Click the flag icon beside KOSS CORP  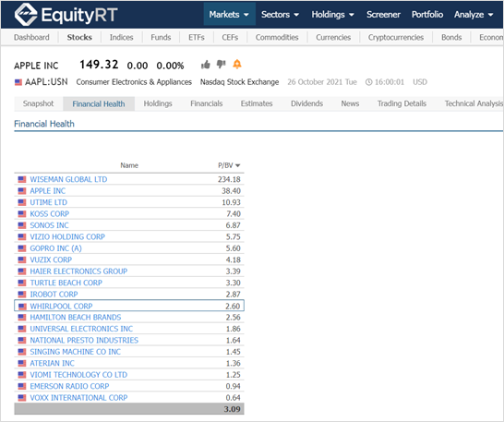click(22, 214)
